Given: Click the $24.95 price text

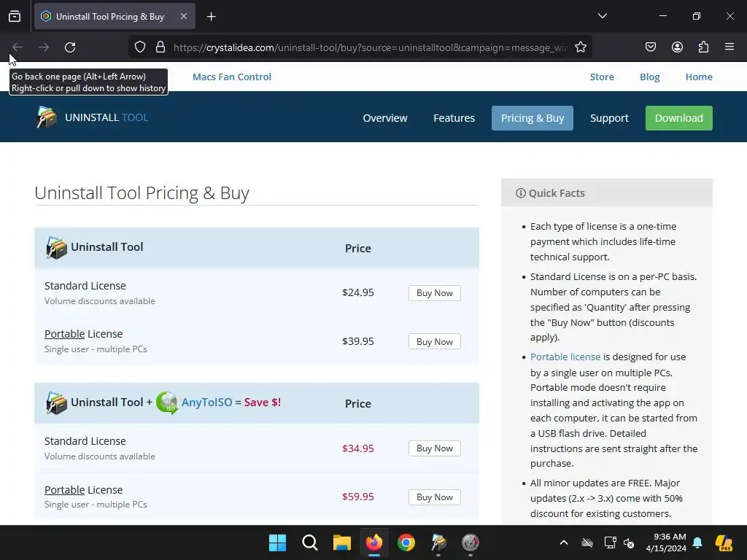Looking at the screenshot, I should click(357, 292).
